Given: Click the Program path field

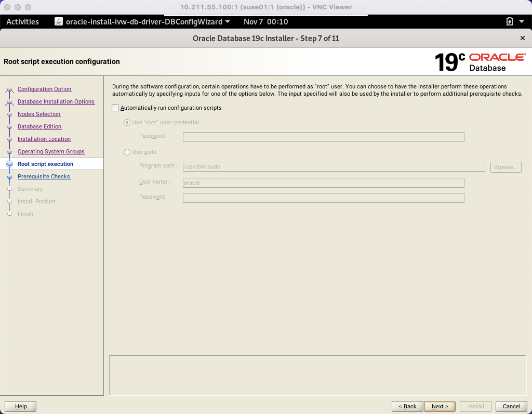Looking at the screenshot, I should 334,167.
